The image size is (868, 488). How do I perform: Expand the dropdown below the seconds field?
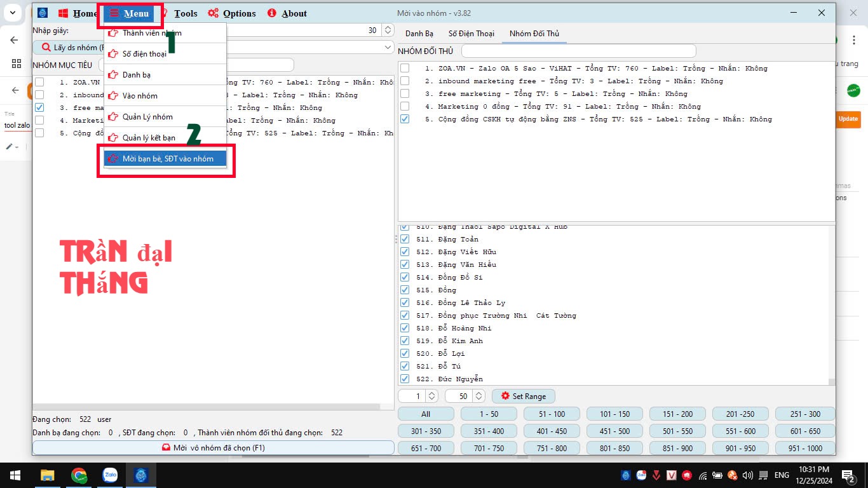388,47
